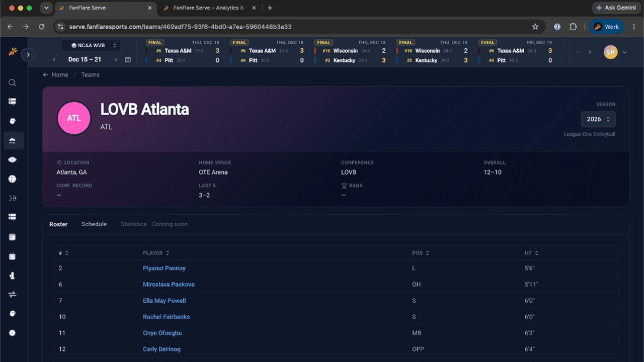Open the sidebar calendar icon
644x362 pixels.
(13, 237)
